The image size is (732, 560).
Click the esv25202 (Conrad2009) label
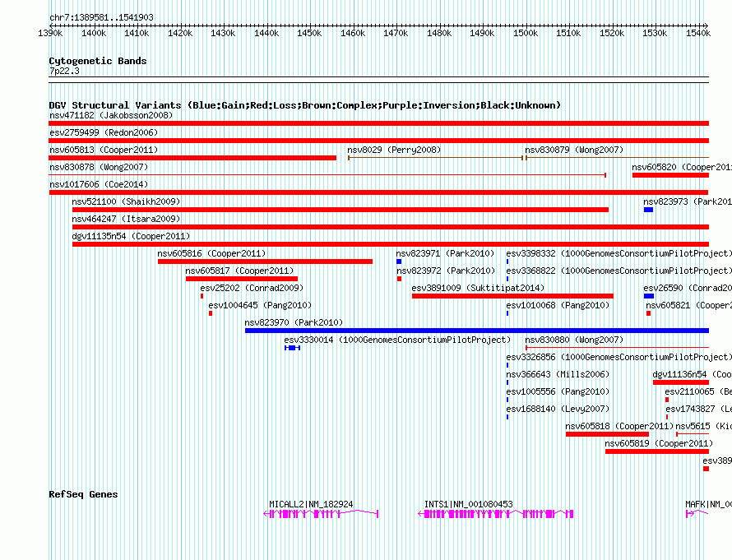(x=252, y=288)
